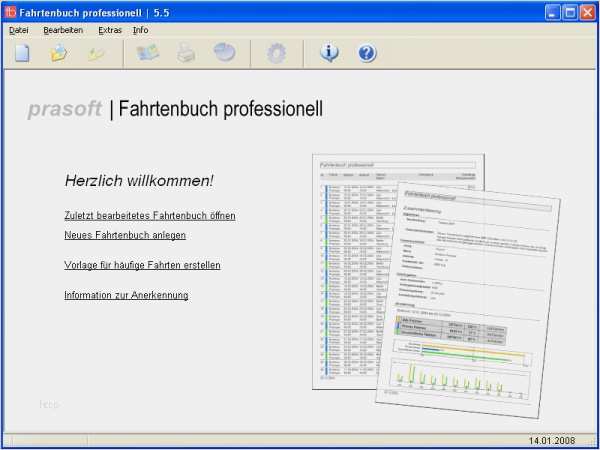Open the 'Information zur Anerkennung' link
Screen dimensions: 600x450
tap(126, 295)
